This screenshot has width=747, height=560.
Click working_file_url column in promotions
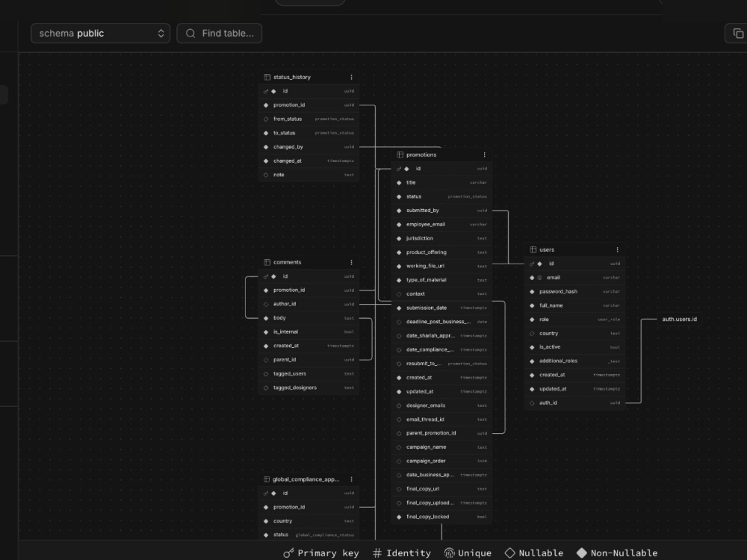(x=441, y=267)
